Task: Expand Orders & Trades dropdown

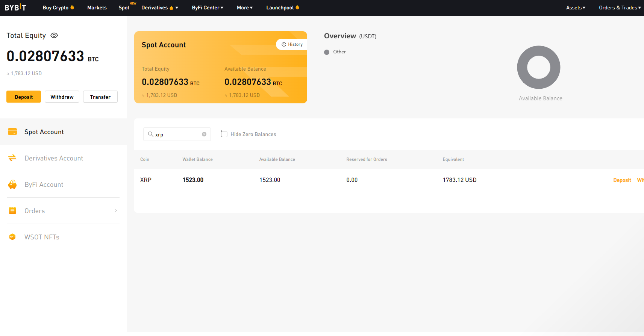Action: tap(620, 8)
